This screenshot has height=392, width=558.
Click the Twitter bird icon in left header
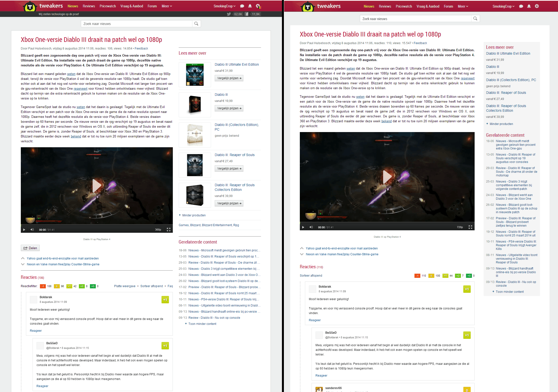(x=229, y=14)
